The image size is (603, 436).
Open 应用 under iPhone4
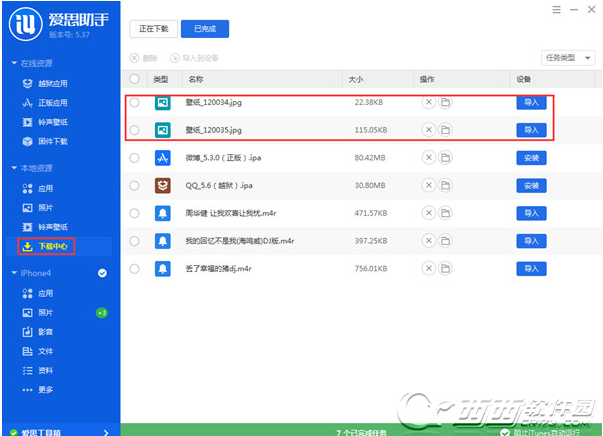(38, 293)
